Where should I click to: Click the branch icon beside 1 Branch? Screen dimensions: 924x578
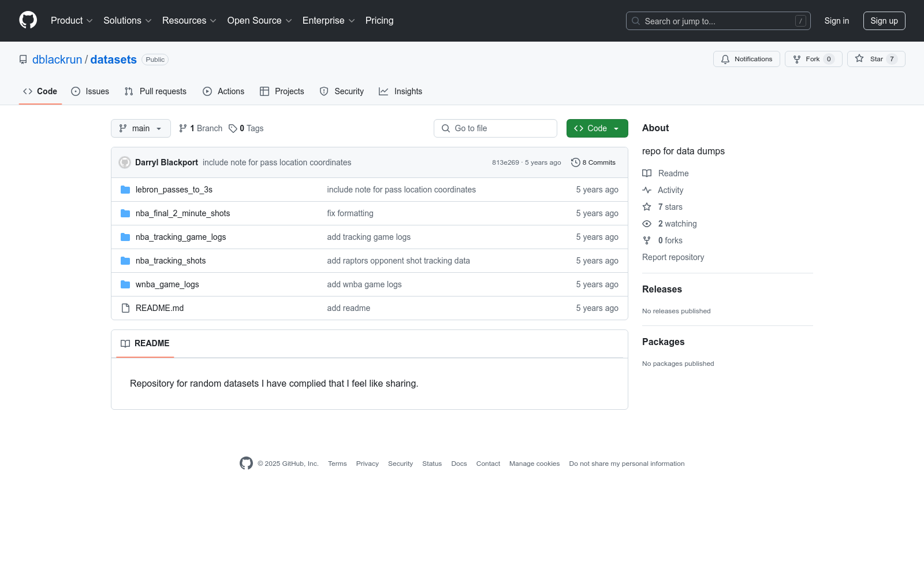click(x=183, y=128)
